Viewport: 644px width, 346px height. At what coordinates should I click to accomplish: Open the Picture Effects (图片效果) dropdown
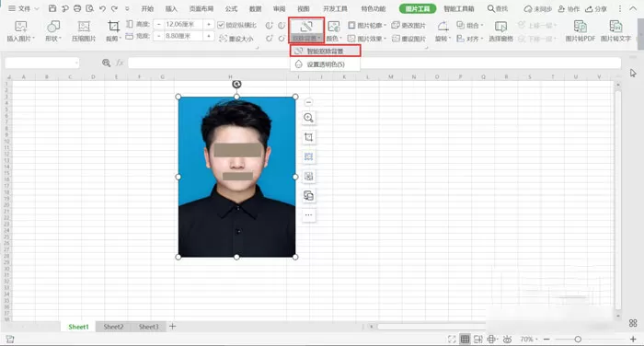367,39
